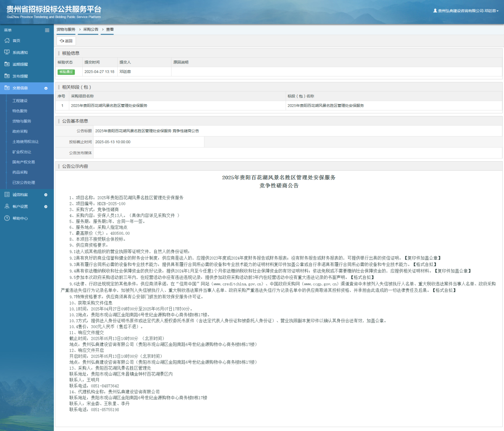This screenshot has width=504, height=431.
Task: Open 帮助中心 in sidebar
Action: 20,218
